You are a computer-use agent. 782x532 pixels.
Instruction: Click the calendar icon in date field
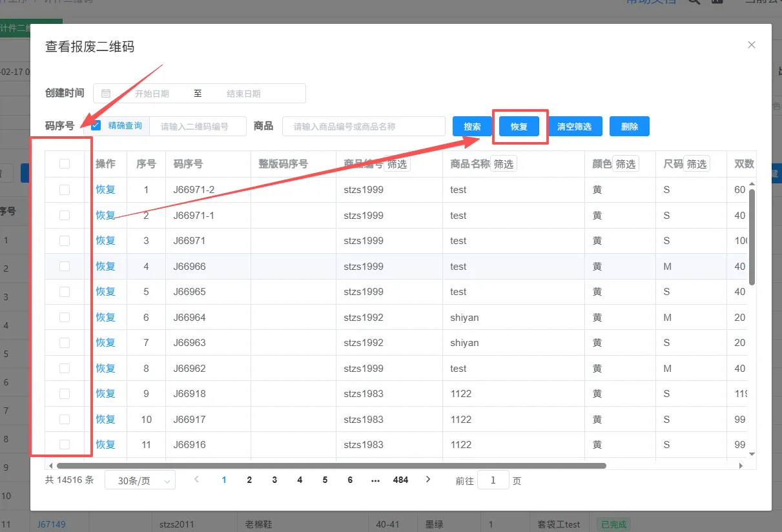(x=107, y=94)
